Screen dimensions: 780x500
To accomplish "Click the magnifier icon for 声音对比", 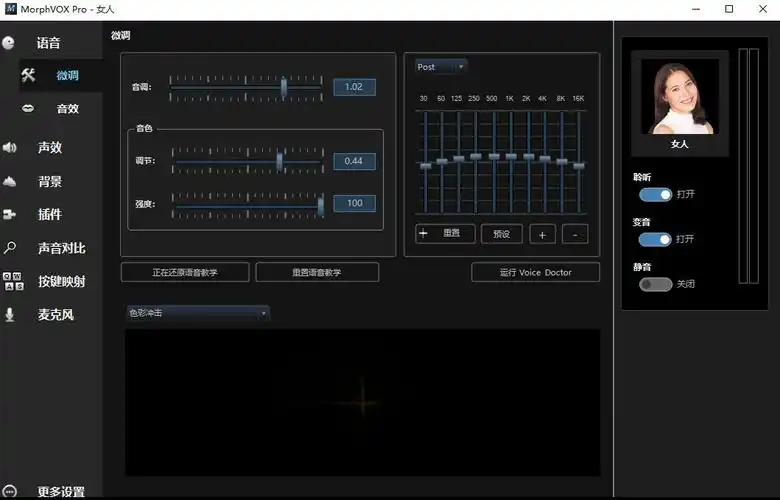I will coord(10,248).
